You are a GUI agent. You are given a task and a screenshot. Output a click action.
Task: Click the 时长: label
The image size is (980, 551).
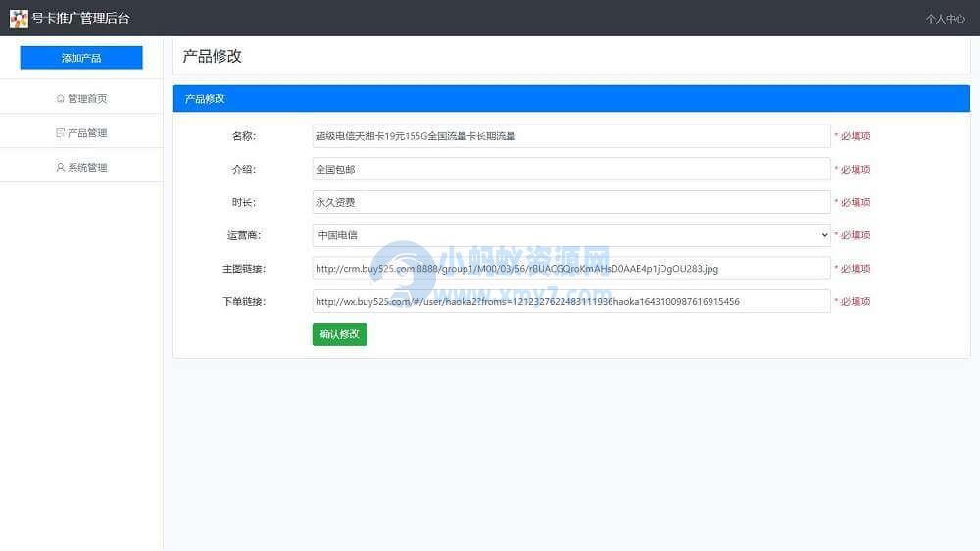tap(244, 203)
